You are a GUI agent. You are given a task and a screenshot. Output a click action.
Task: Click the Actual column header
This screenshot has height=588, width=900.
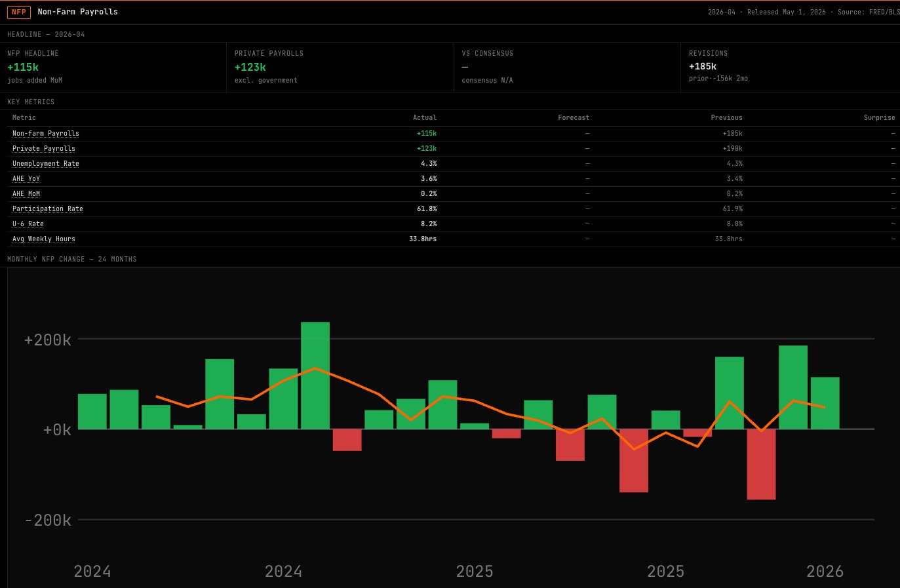coord(425,117)
